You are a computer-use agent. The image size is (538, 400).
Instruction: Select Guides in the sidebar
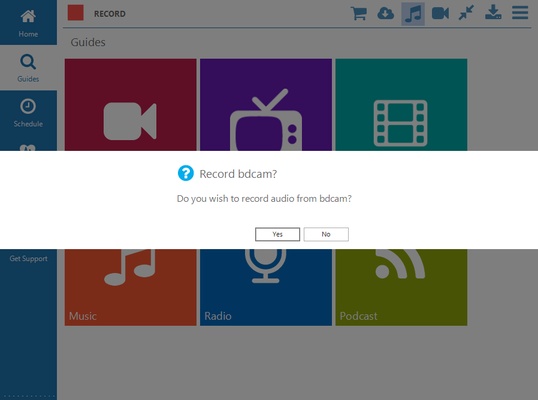28,68
